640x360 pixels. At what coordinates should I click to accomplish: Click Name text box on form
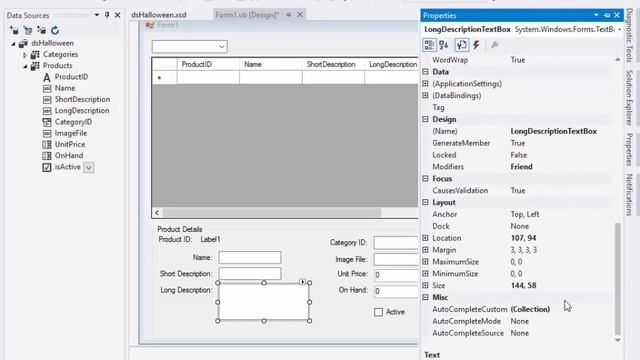pos(250,258)
